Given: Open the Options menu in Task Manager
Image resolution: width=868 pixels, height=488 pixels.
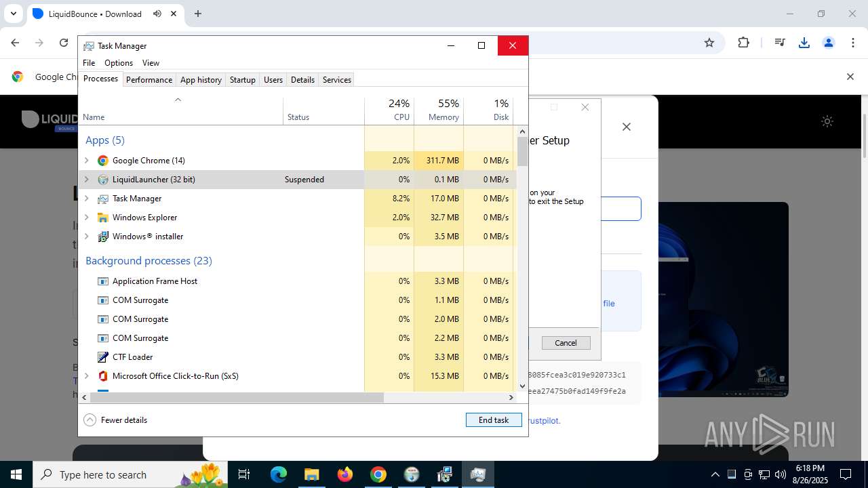Looking at the screenshot, I should tap(119, 63).
